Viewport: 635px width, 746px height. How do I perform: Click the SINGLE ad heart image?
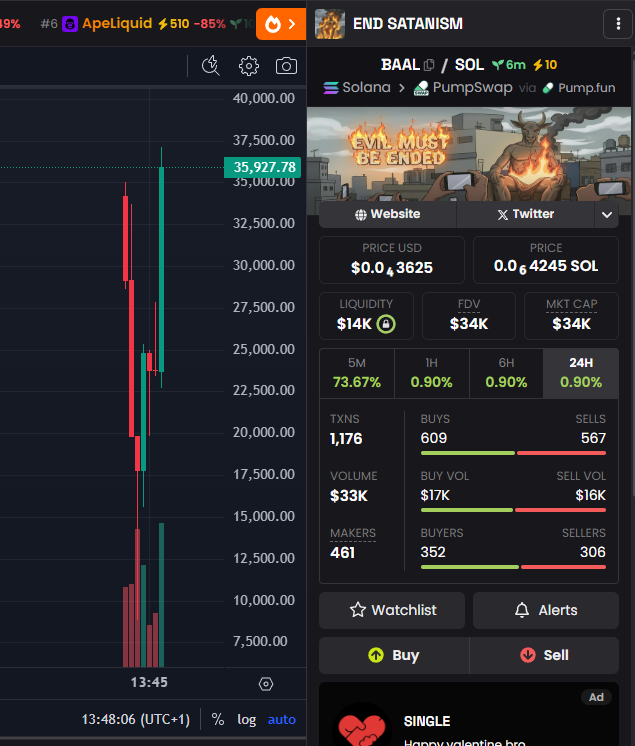pyautogui.click(x=361, y=726)
